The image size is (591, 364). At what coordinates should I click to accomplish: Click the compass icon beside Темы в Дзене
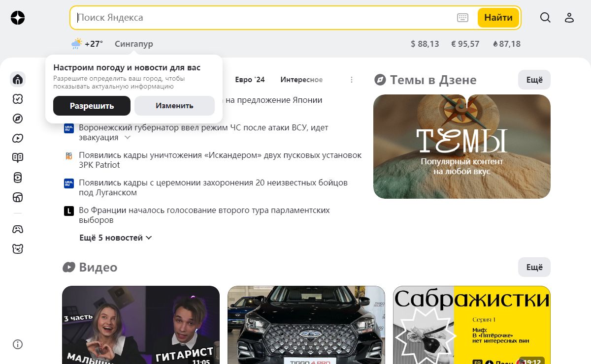click(x=380, y=80)
